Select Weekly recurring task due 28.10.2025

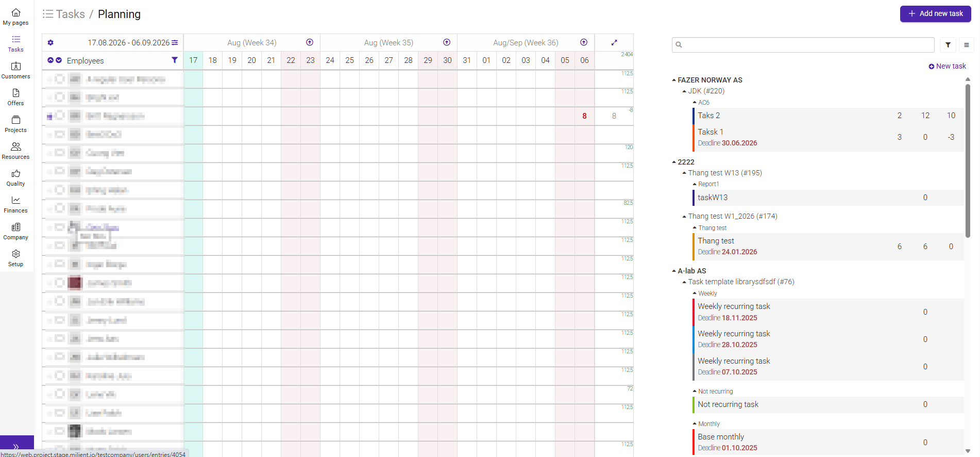click(828, 339)
